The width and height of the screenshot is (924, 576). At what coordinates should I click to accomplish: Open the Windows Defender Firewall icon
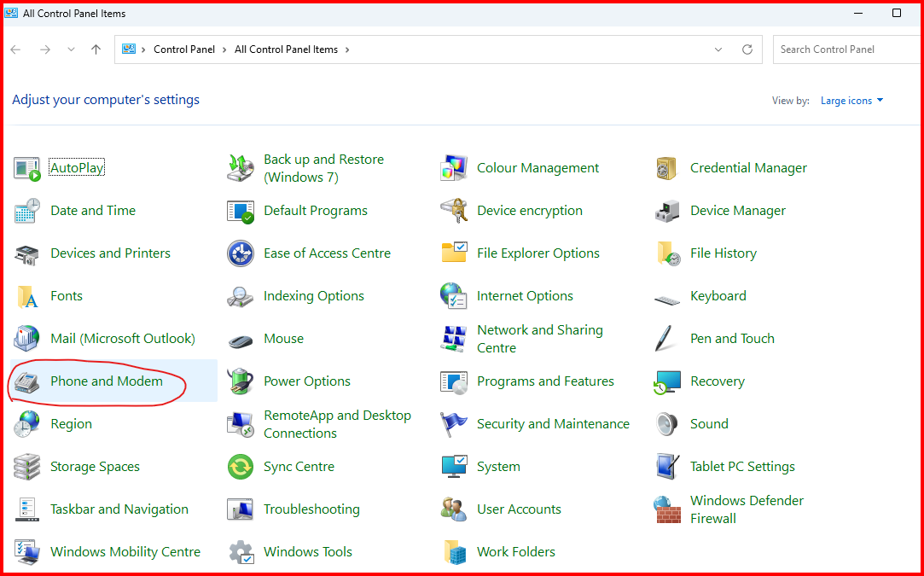tap(667, 509)
